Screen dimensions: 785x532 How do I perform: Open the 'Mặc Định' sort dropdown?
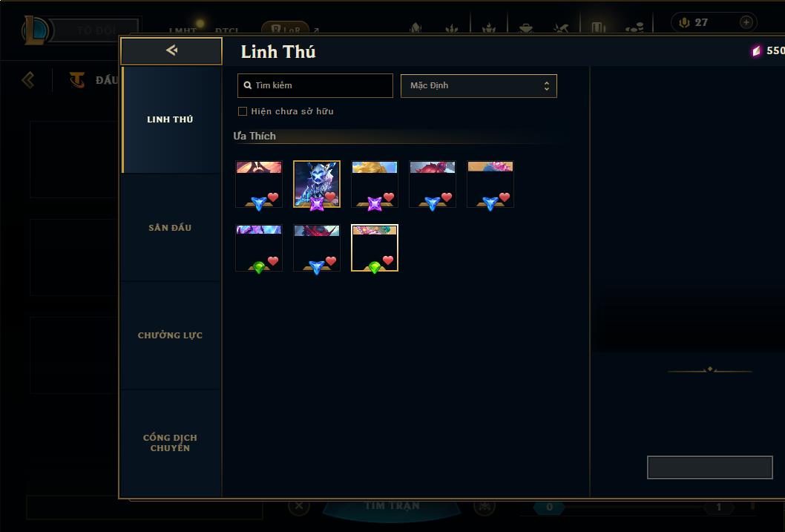[x=479, y=85]
